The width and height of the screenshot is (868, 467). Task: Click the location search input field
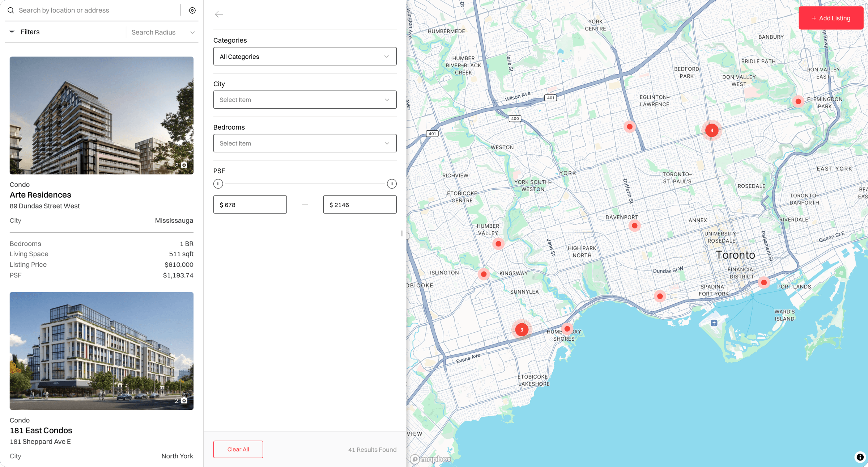click(98, 10)
